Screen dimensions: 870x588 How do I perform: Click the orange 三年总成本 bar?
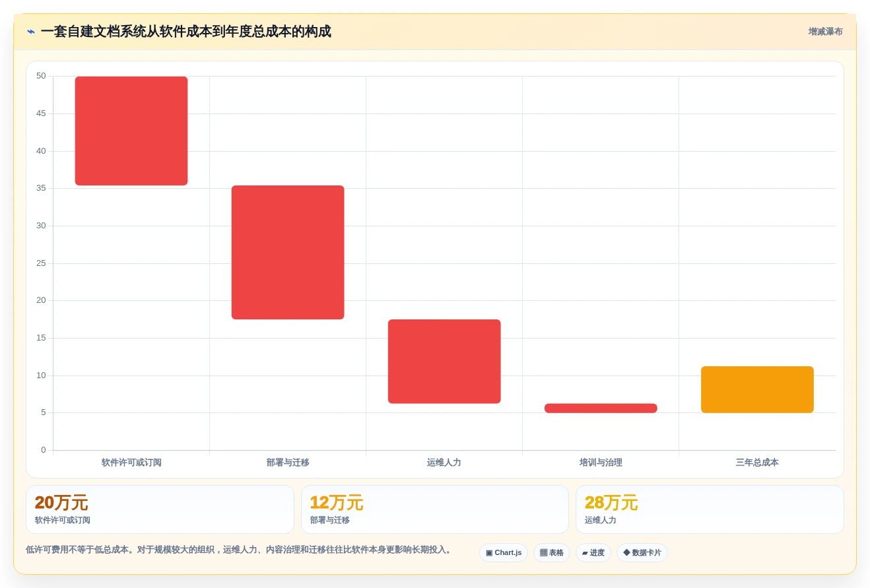pos(757,389)
